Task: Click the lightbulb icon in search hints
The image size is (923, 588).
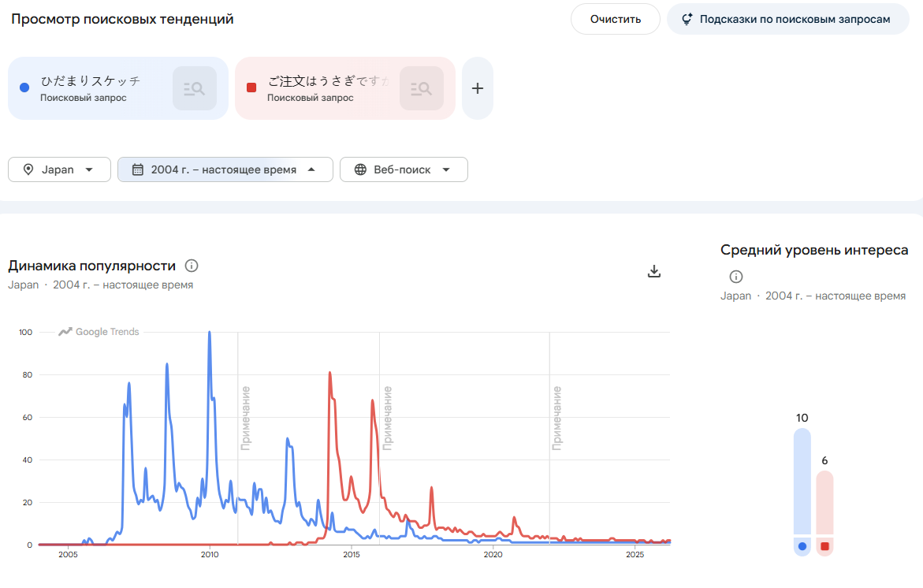Action: click(x=687, y=19)
